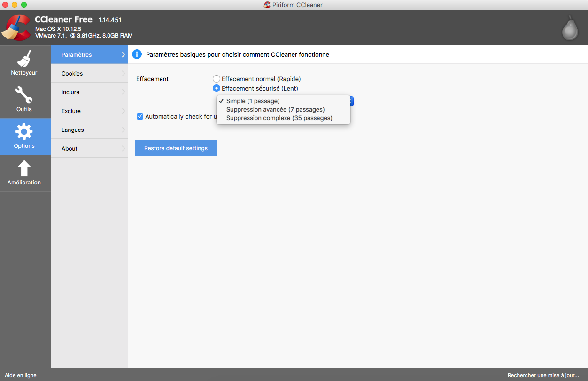Select the Options gear icon
Image resolution: width=588 pixels, height=381 pixels.
coord(25,133)
